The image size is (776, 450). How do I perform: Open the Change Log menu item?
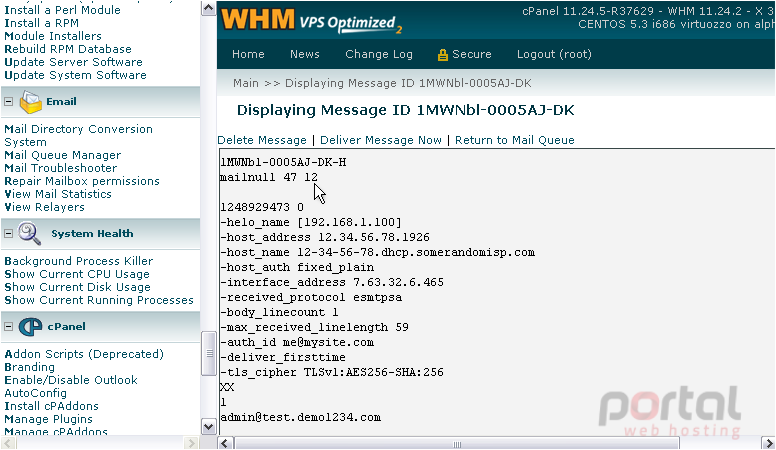379,54
